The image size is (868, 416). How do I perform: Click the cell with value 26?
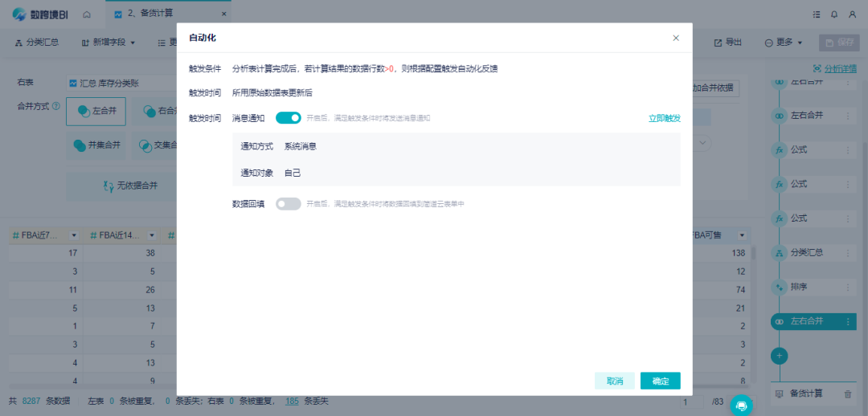coord(149,289)
